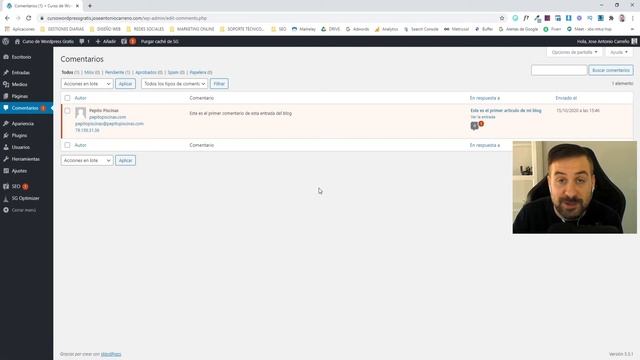Click the pepitopiscinas@pepitopiscinas.com email link
The height and width of the screenshot is (360, 640).
109,124
